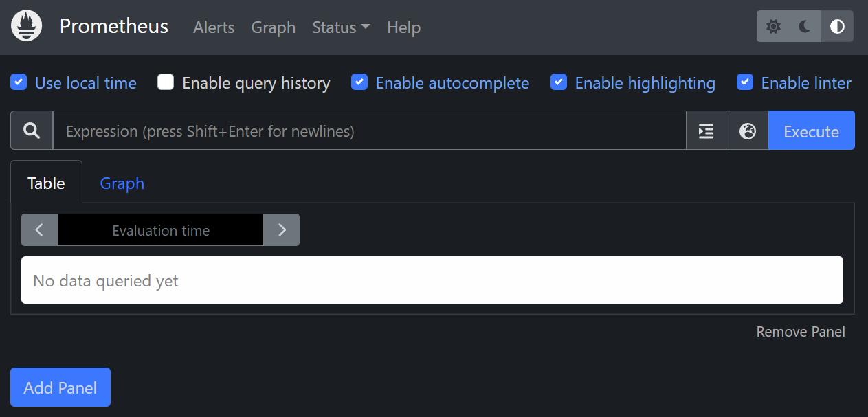The image size is (868, 417).
Task: Open the Help menu item
Action: [403, 27]
